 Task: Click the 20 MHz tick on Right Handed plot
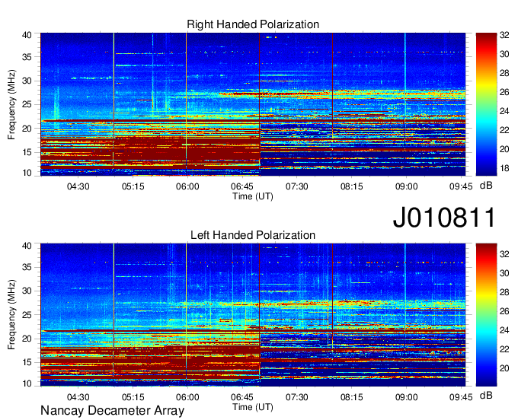click(27, 129)
